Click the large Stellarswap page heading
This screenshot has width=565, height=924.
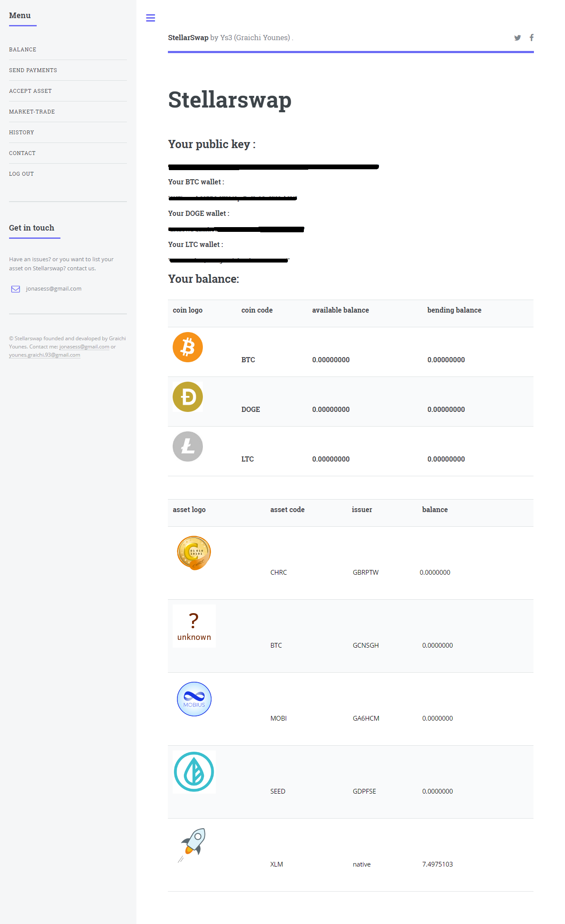click(x=230, y=100)
